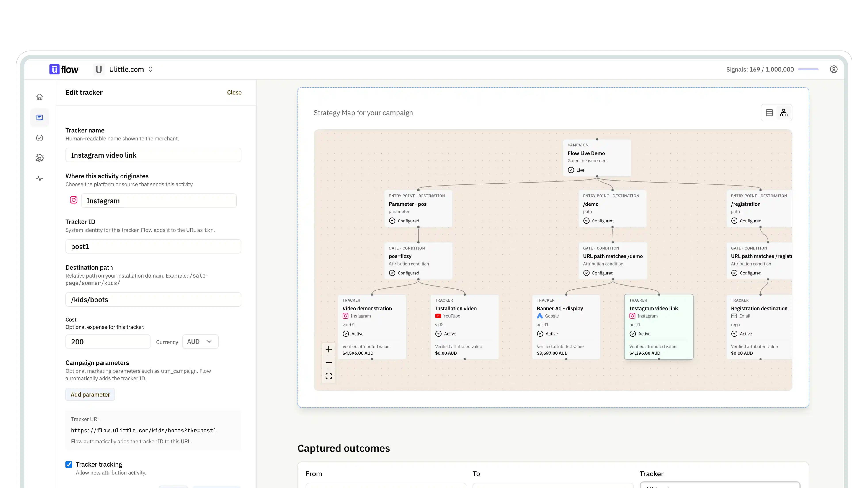Open the Home icon in sidebar

pos(39,97)
